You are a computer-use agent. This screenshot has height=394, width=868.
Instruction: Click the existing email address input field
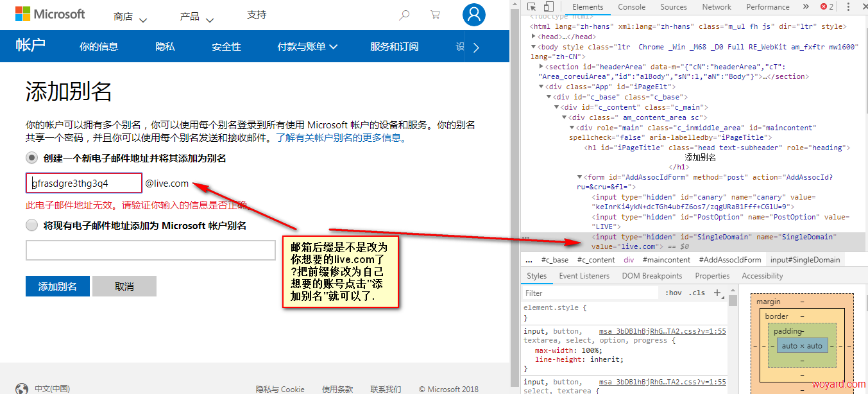pyautogui.click(x=151, y=250)
